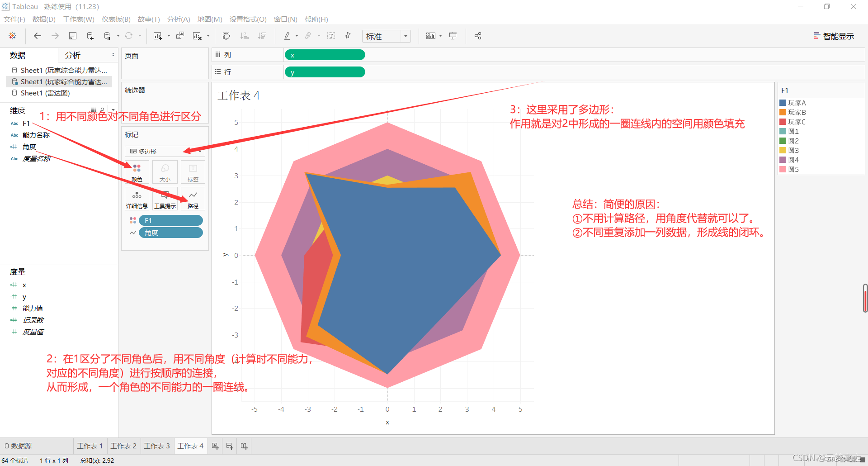Image resolution: width=868 pixels, height=466 pixels.
Task: Select the x pill on Columns shelf
Action: click(325, 55)
